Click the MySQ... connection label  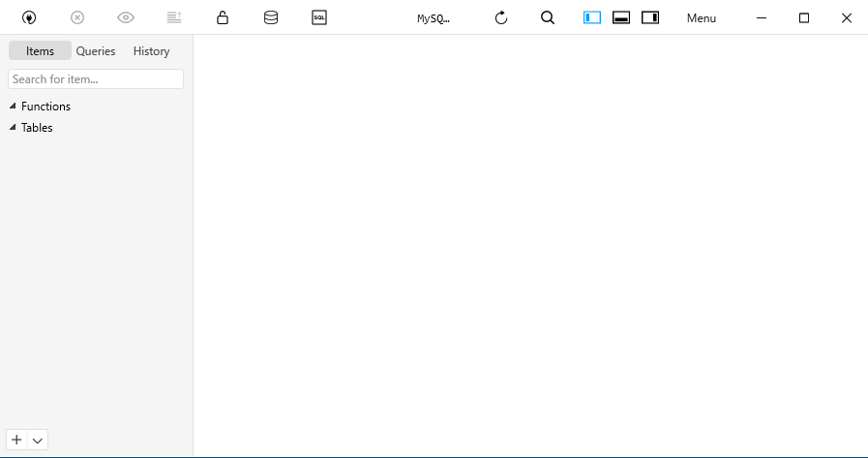click(x=434, y=18)
